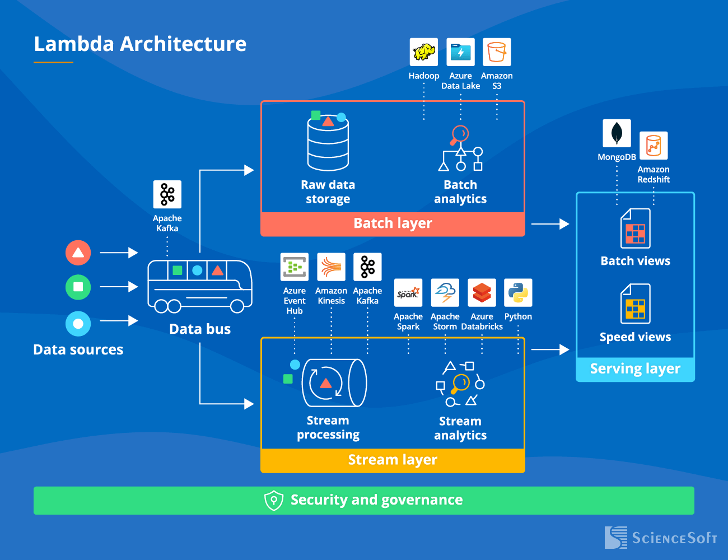Screen dimensions: 728x560
Task: Select the Apache Kafka icon near Data bus
Action: click(x=167, y=193)
